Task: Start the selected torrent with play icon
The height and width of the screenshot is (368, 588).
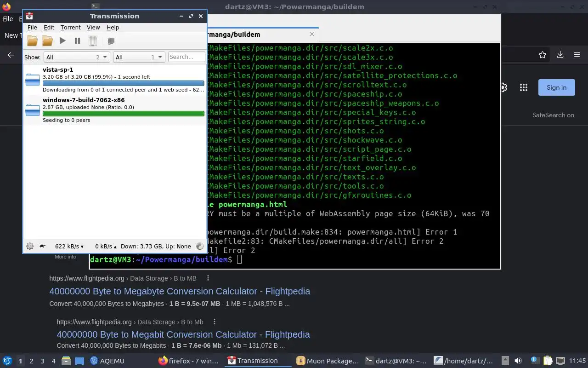Action: (62, 41)
